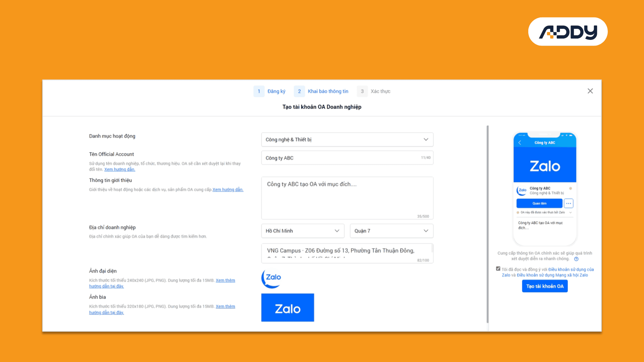Viewport: 644px width, 362px height.
Task: Open Điều khoản sử dụng Mạng xã hội Zalo link
Action: click(x=552, y=275)
